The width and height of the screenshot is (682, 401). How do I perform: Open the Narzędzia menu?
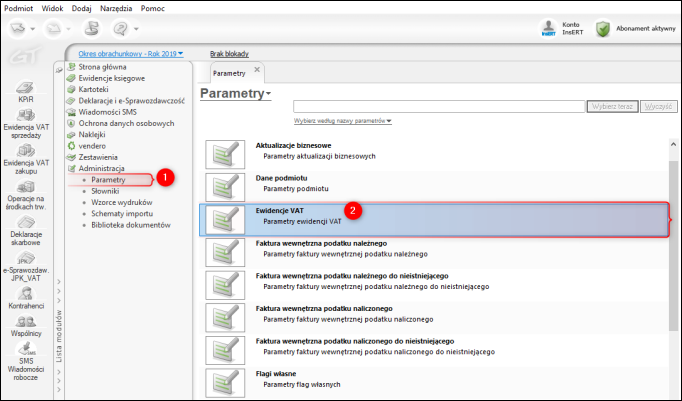click(x=116, y=8)
